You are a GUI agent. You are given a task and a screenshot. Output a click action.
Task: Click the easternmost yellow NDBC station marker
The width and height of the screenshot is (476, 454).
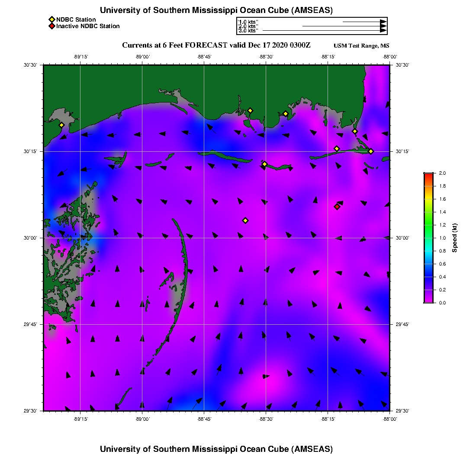tap(371, 151)
